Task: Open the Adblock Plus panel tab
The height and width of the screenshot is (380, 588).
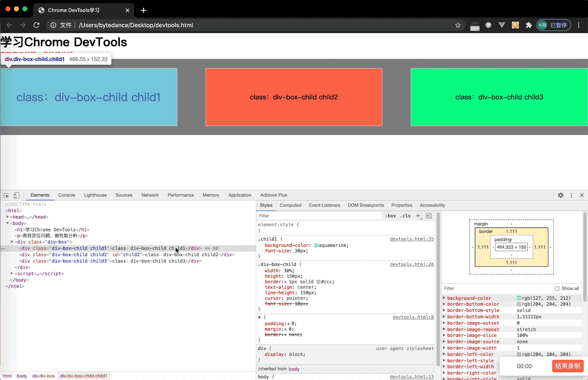Action: pyautogui.click(x=274, y=195)
